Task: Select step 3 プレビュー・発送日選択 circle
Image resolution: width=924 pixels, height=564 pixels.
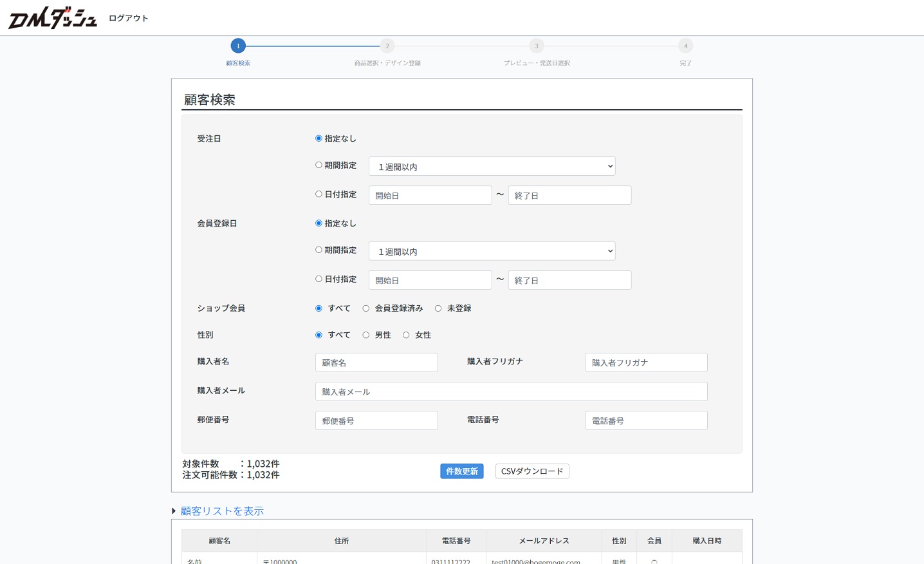Action: 537,46
